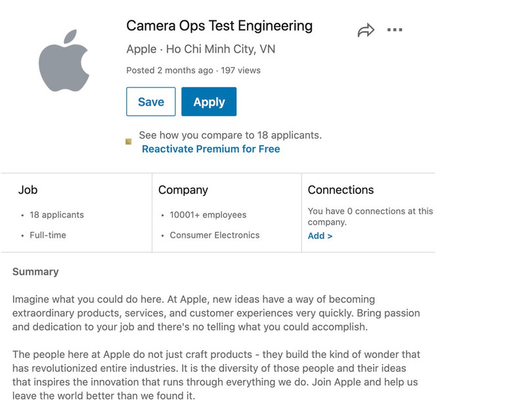Screen dimensions: 532x400
Task: Click the 10001+ employees bullet item
Action: click(208, 215)
